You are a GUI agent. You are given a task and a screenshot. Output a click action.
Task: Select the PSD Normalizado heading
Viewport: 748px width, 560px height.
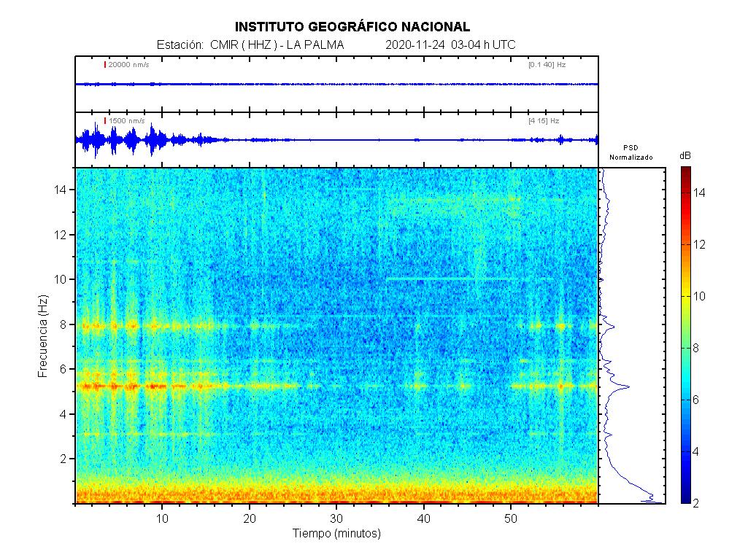point(631,152)
